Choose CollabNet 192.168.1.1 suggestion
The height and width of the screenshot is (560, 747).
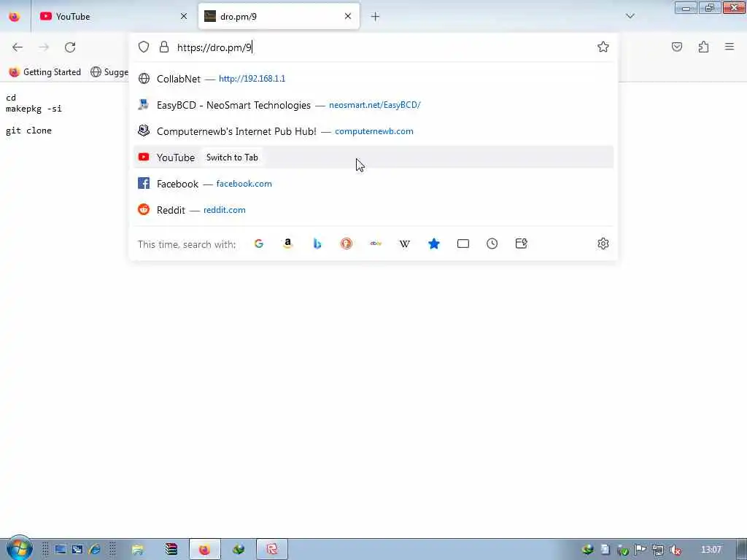pos(373,79)
